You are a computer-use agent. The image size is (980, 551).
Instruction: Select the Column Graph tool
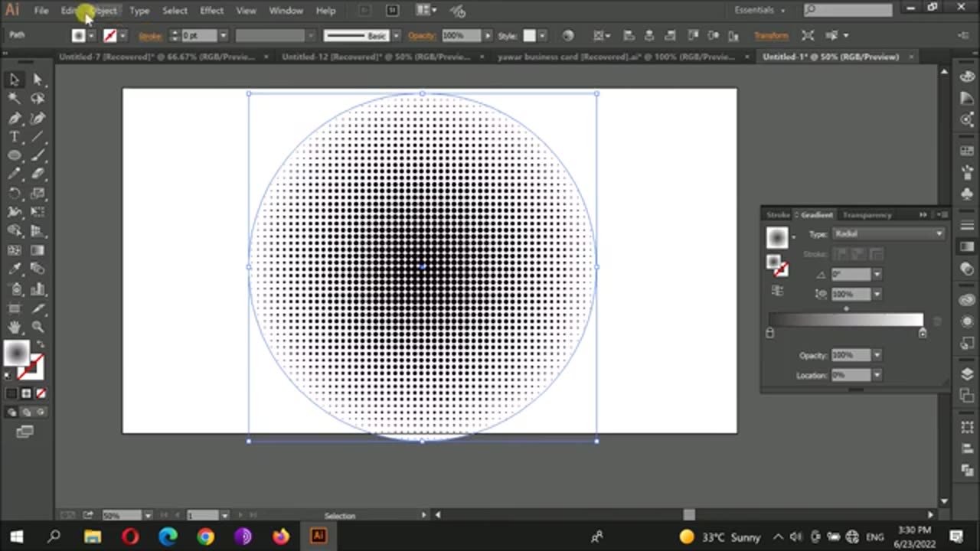tap(38, 289)
